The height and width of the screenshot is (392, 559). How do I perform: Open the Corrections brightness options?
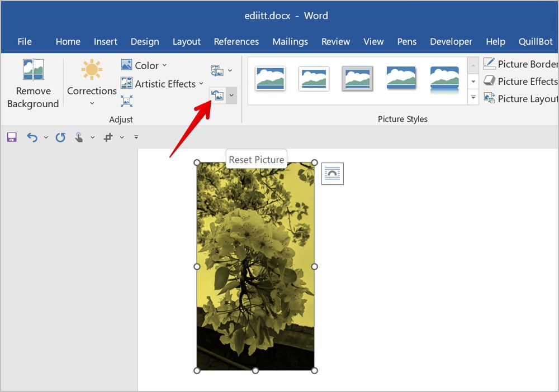click(92, 83)
